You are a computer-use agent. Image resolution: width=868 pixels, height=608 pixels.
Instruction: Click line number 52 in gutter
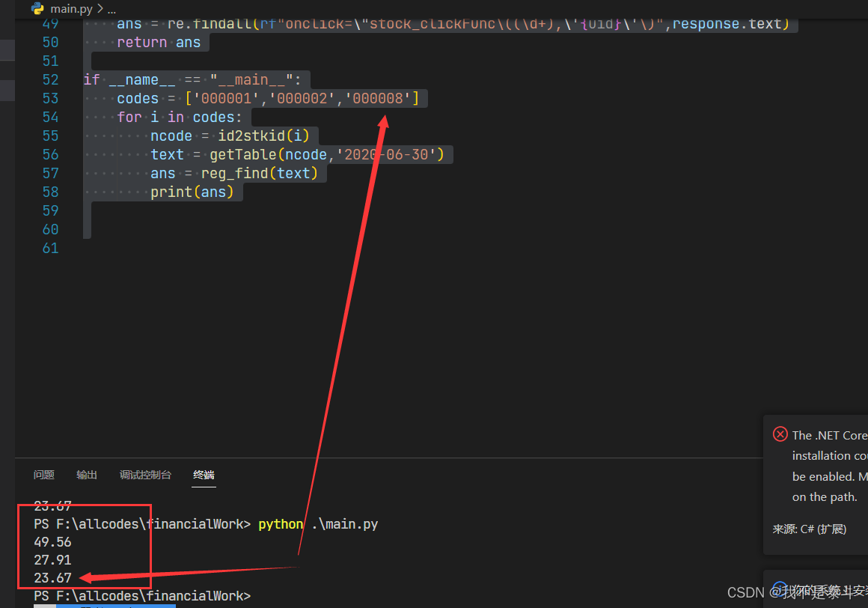[50, 79]
